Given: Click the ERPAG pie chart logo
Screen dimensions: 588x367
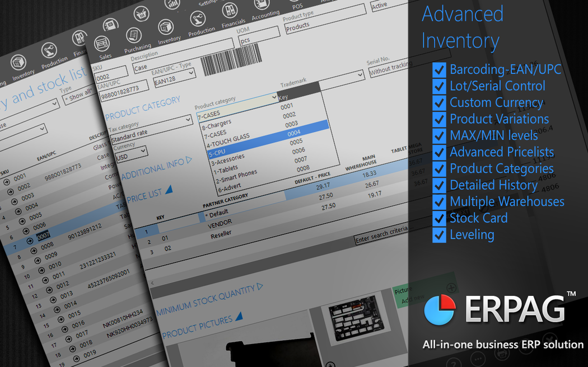Looking at the screenshot, I should pos(439,309).
